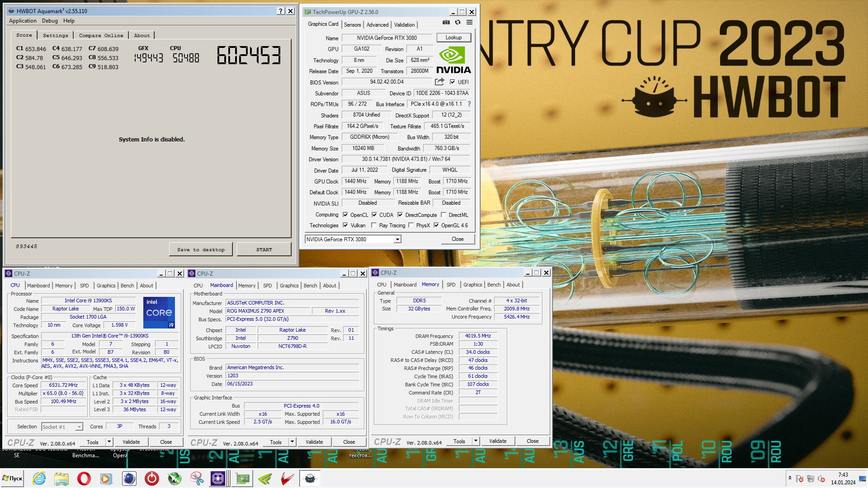Click the Windows Start (Пуск) button
The image size is (868, 488).
[x=13, y=478]
